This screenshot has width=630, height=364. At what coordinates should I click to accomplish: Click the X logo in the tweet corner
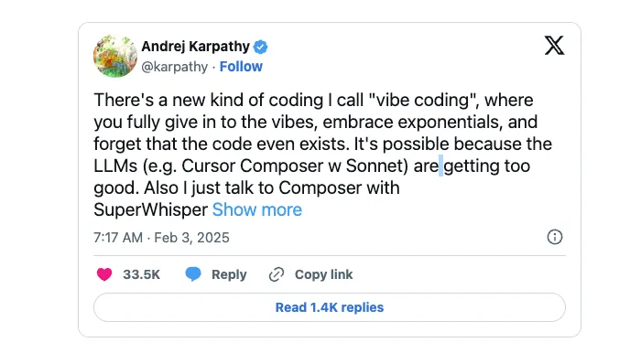[555, 45]
